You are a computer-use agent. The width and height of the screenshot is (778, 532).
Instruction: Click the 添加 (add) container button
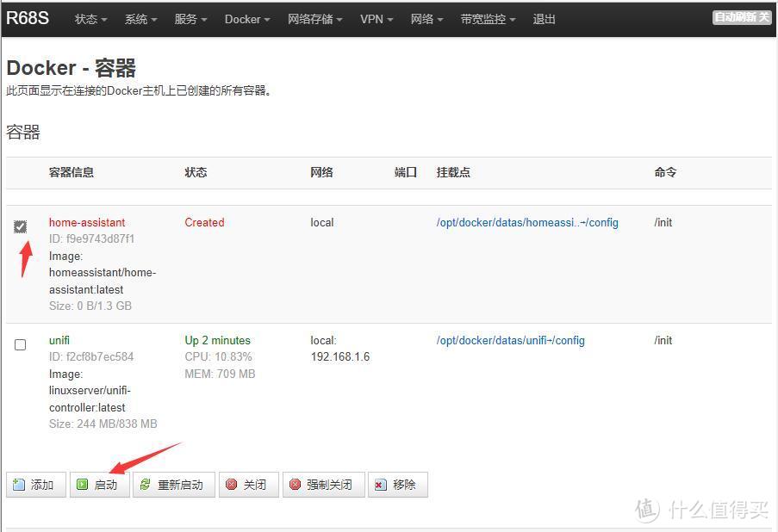tap(35, 485)
